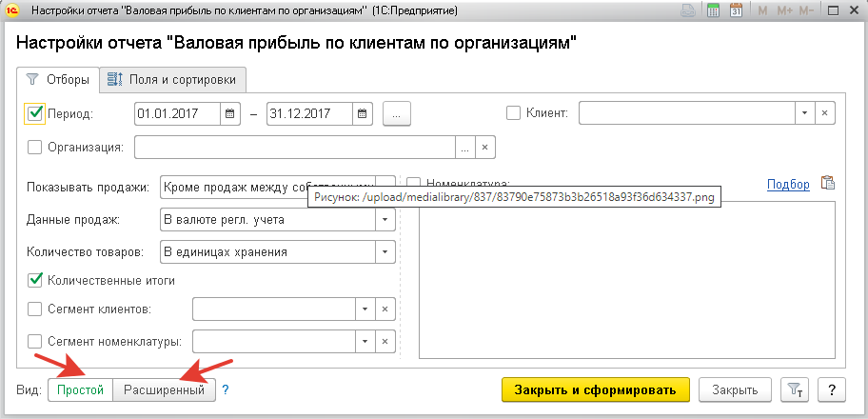Click the filter settings funnel button
Screen dimensions: 868x419
[x=793, y=389]
